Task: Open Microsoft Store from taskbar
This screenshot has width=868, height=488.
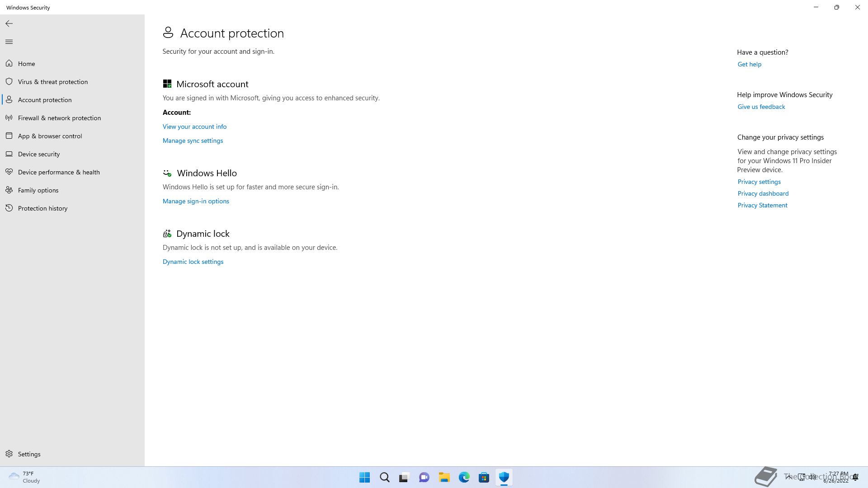Action: point(484,477)
